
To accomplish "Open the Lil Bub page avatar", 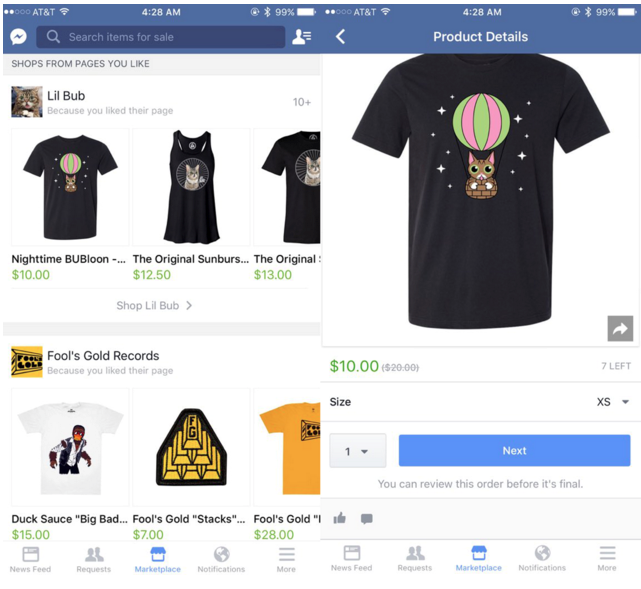I will pyautogui.click(x=27, y=102).
